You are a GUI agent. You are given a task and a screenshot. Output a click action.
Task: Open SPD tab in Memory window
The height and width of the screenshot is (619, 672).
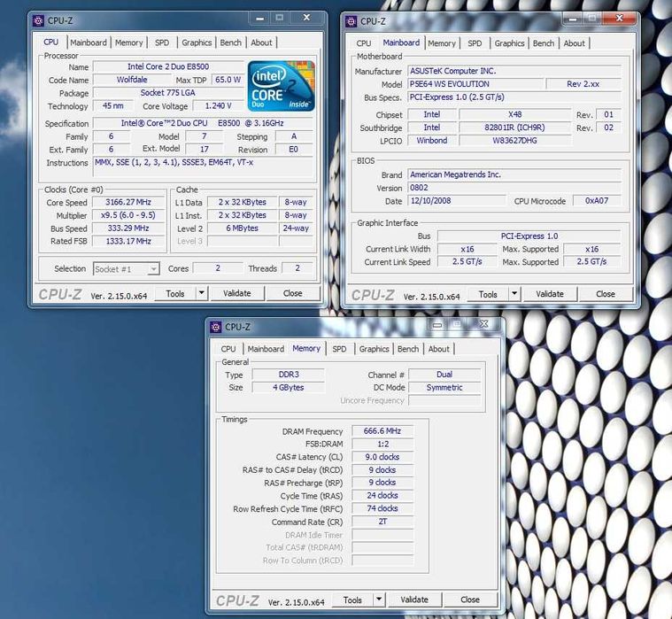(x=339, y=349)
